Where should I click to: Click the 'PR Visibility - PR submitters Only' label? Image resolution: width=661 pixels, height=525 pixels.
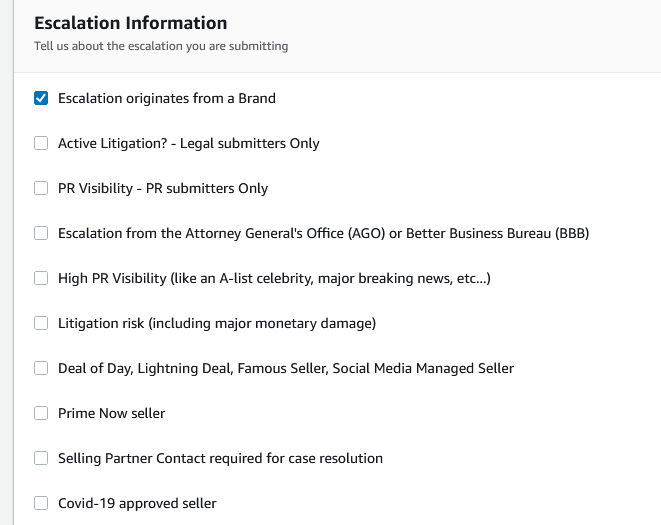163,188
